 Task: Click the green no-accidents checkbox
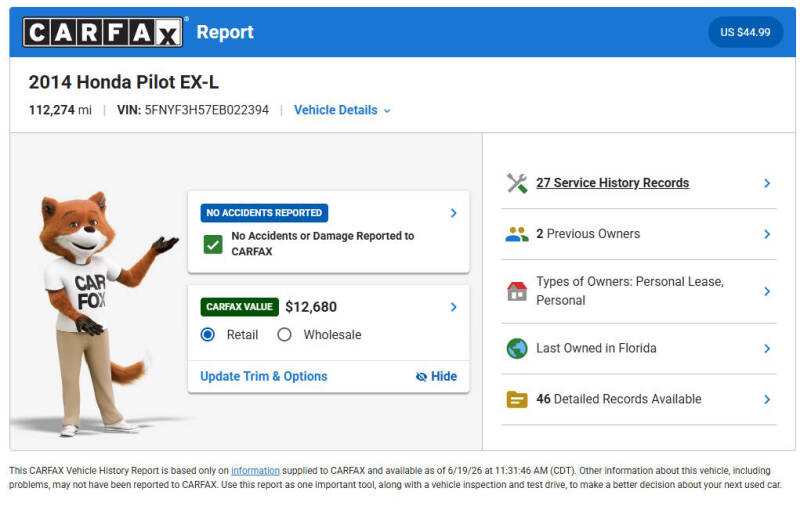click(x=213, y=244)
